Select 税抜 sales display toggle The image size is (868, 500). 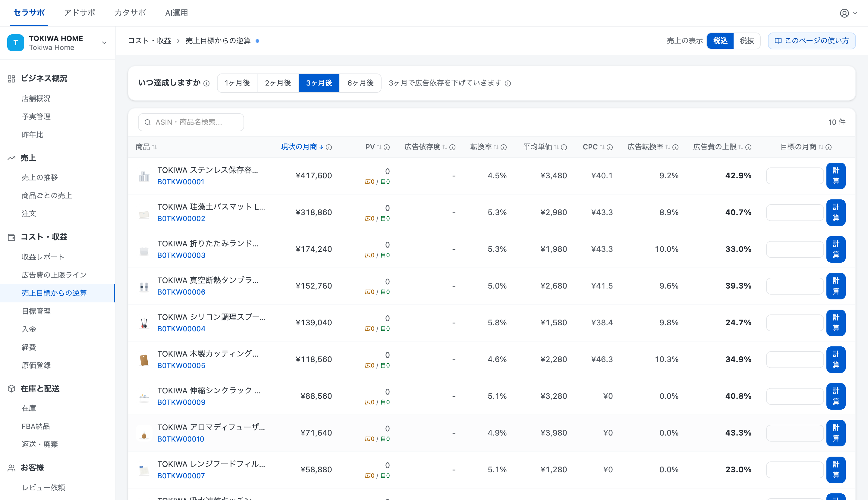click(x=747, y=41)
